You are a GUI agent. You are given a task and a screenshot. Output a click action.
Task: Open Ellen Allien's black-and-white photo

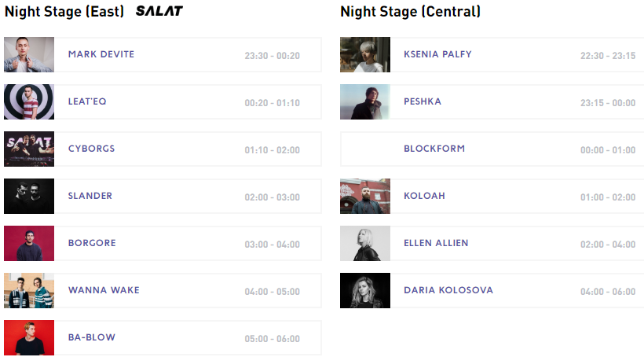tap(365, 244)
